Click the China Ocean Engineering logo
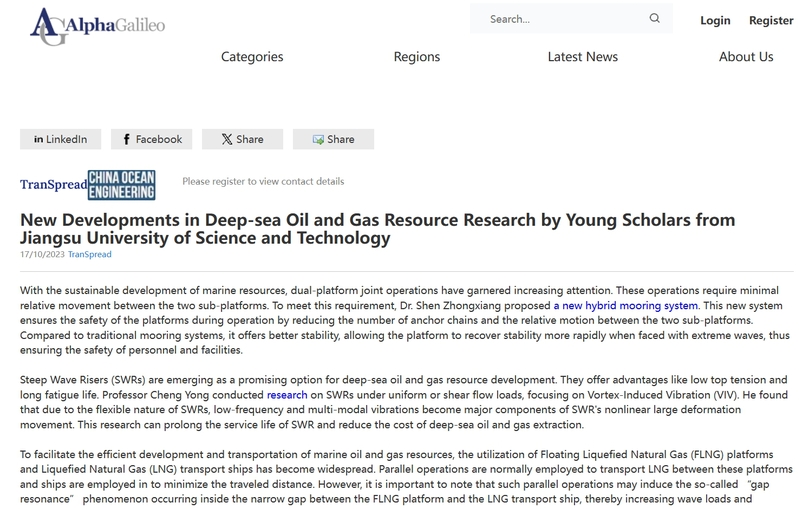The height and width of the screenshot is (509, 799). 121,185
